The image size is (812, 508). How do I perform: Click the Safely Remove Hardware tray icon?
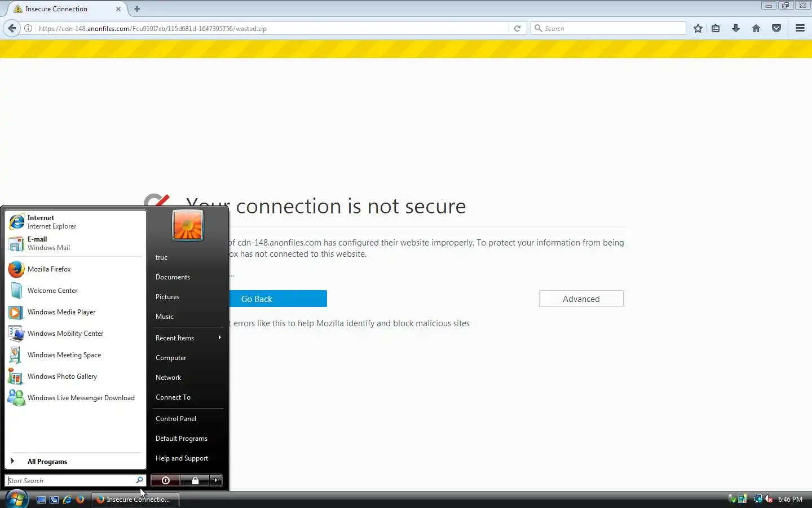pyautogui.click(x=732, y=499)
